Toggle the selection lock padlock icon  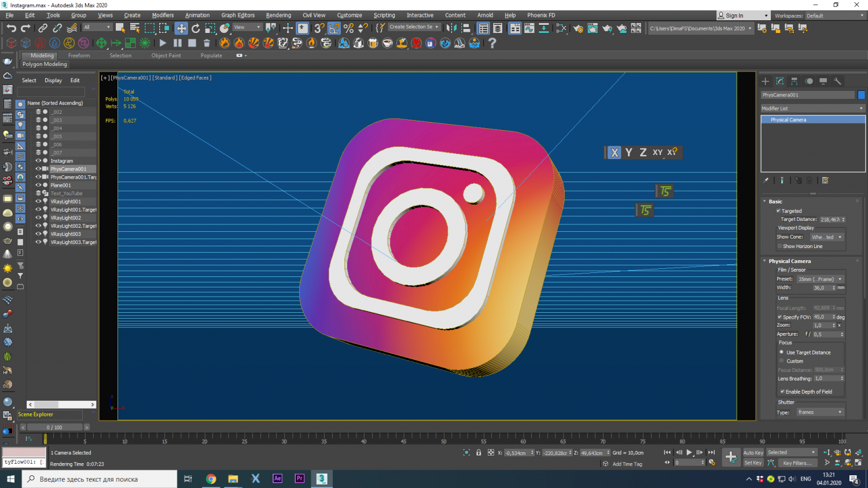[x=479, y=453]
